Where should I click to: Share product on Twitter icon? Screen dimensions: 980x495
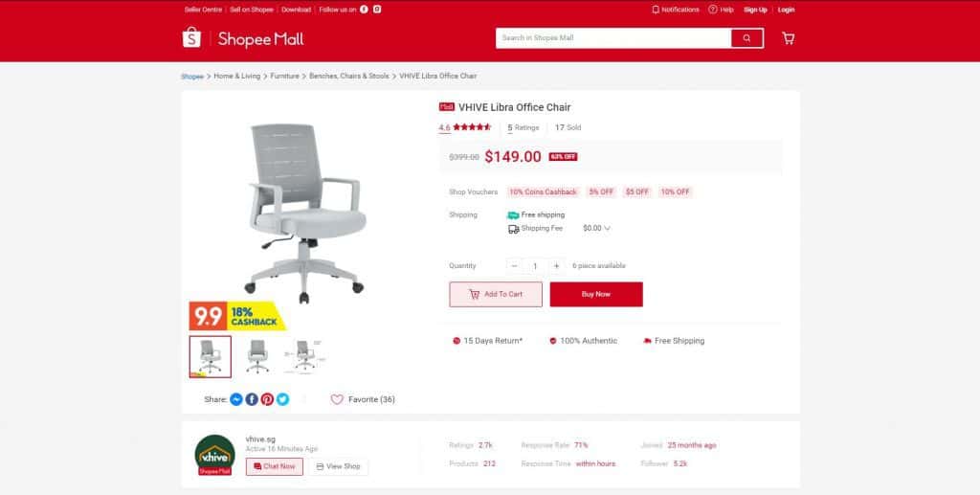pyautogui.click(x=283, y=399)
